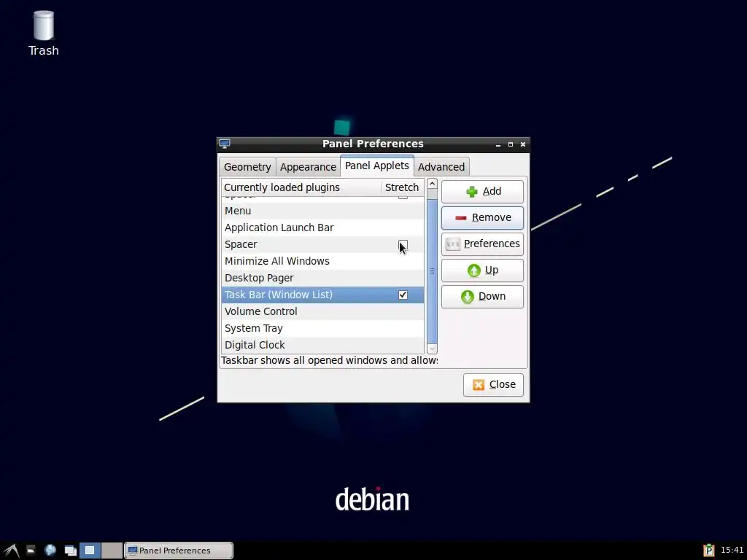747x560 pixels.
Task: Select Application Launch Bar plugin
Action: point(322,227)
